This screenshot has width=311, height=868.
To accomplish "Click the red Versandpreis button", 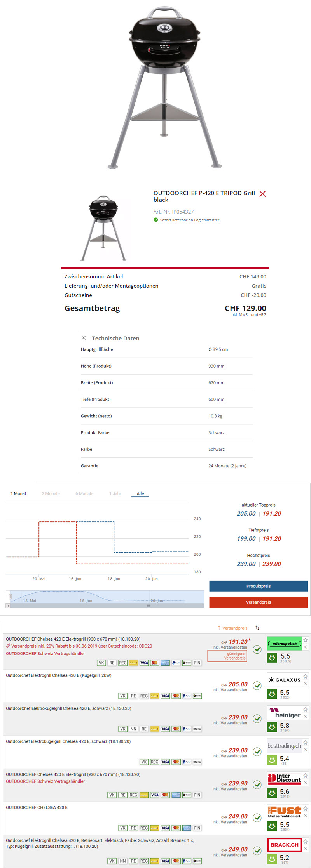I will coord(258,602).
